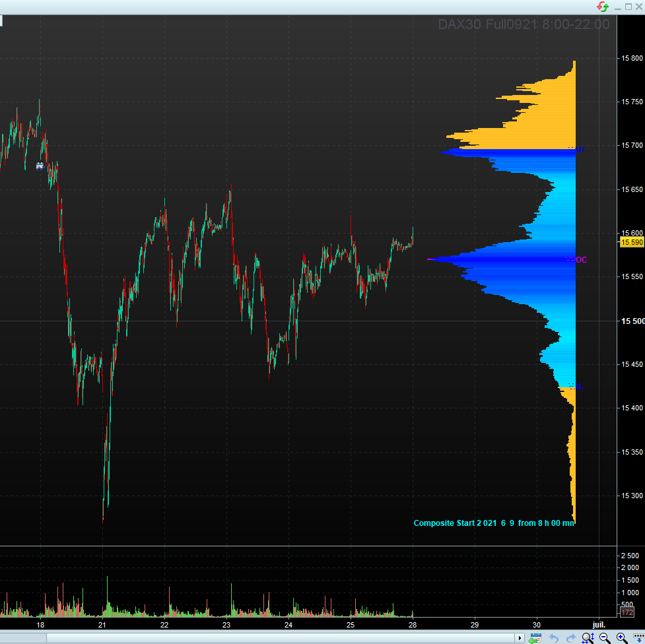Click the scrollbar thumb at the left end
Viewport: 645px width, 644px height.
tap(23, 638)
